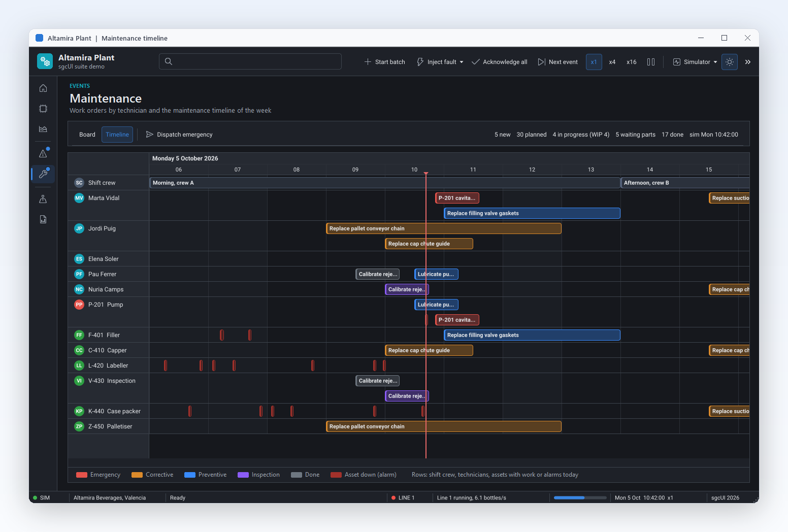Set simulation speed to x1
Viewport: 788px width, 532px height.
594,62
